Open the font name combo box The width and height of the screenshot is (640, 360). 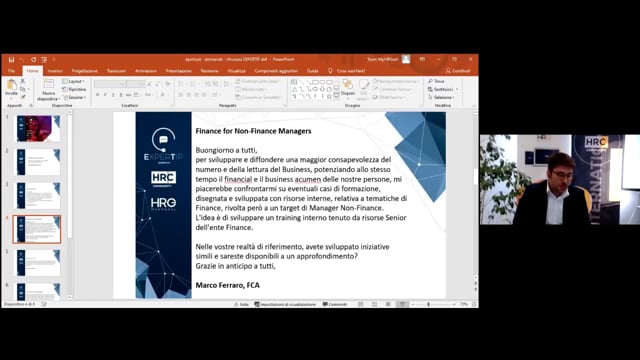(110, 84)
